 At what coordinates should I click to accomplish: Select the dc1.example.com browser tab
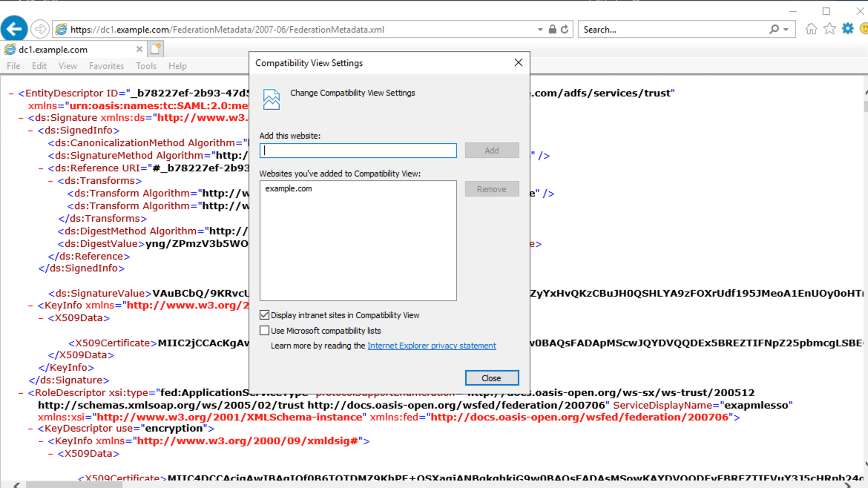(x=73, y=49)
